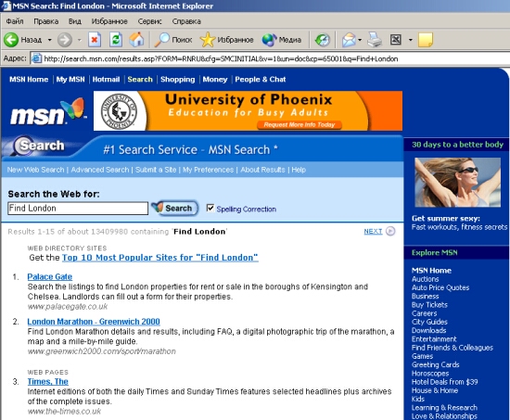Go to home page via house icon

click(137, 40)
